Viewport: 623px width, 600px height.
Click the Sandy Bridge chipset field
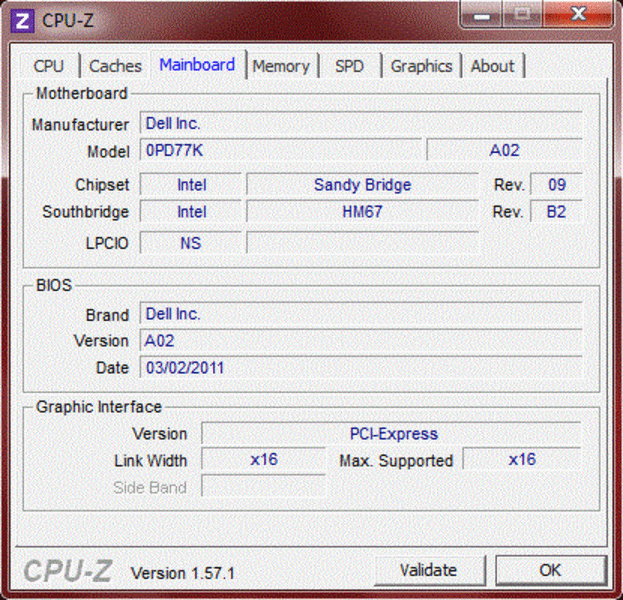point(362,185)
